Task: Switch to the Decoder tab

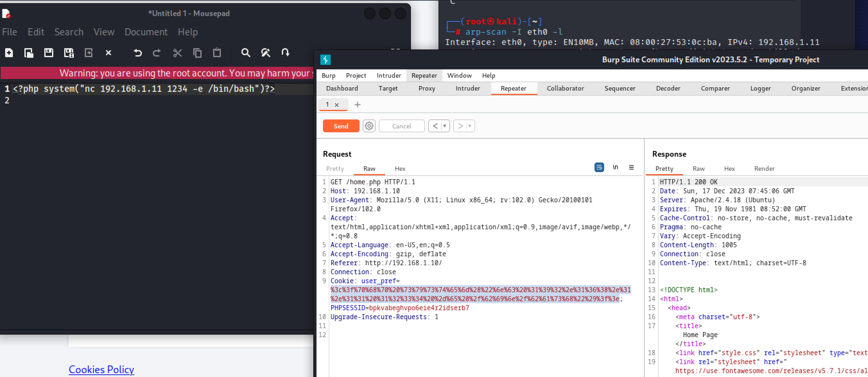Action: click(x=668, y=88)
